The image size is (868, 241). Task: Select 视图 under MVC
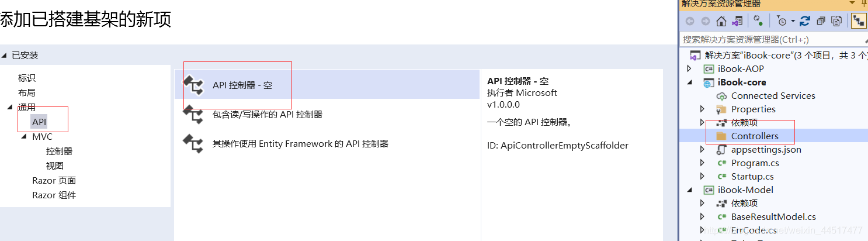pyautogui.click(x=55, y=166)
